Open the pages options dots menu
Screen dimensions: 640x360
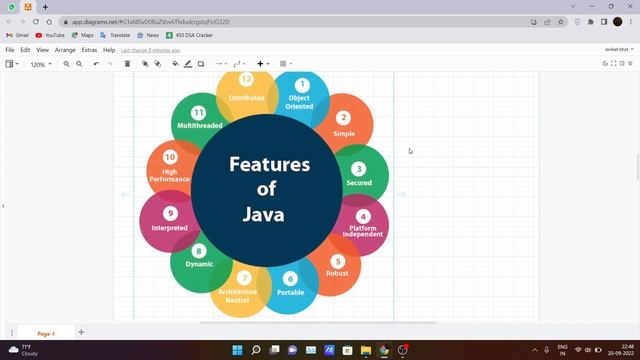coord(12,333)
